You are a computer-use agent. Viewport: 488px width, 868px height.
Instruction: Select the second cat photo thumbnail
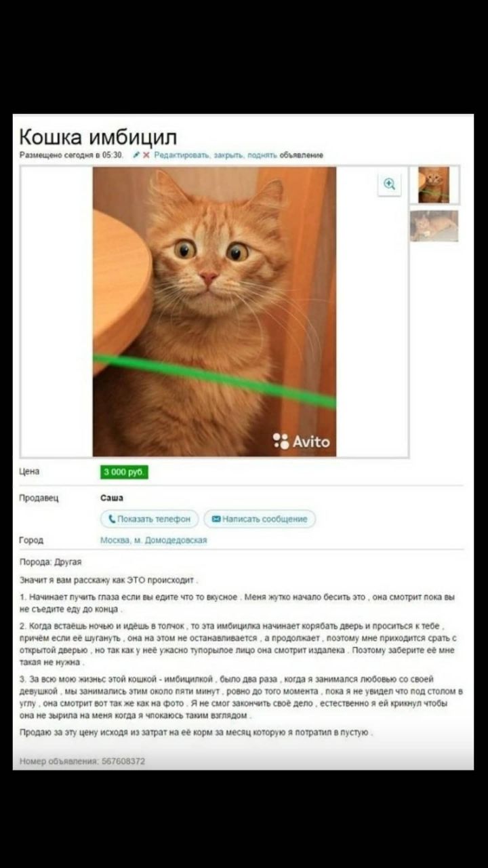tap(434, 226)
